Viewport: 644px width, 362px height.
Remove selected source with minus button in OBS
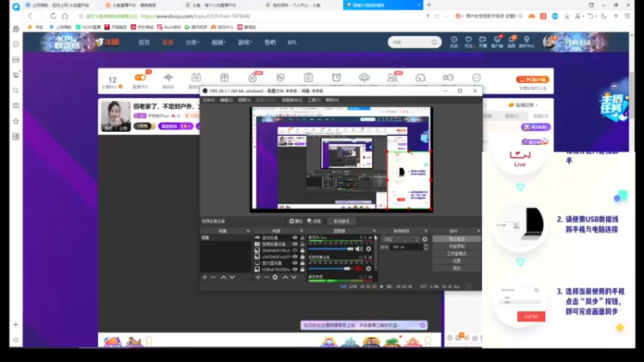point(266,278)
